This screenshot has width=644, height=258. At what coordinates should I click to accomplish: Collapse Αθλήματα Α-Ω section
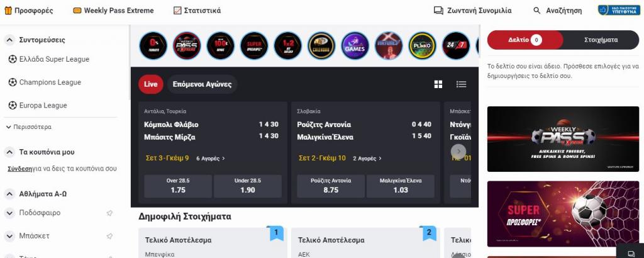coord(9,194)
